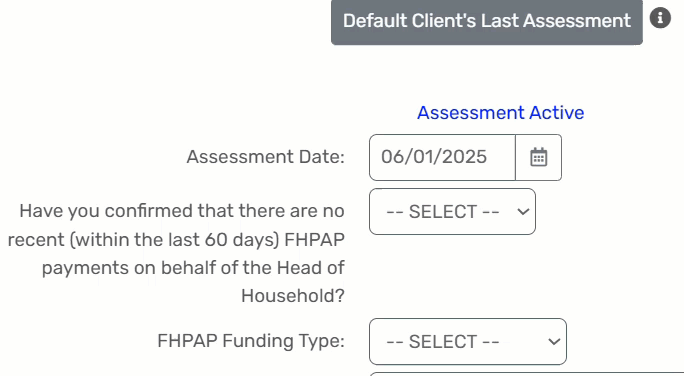Click the chevron arrow on the FHPAP Funding Type select
Image resolution: width=684 pixels, height=376 pixels.
(x=554, y=342)
